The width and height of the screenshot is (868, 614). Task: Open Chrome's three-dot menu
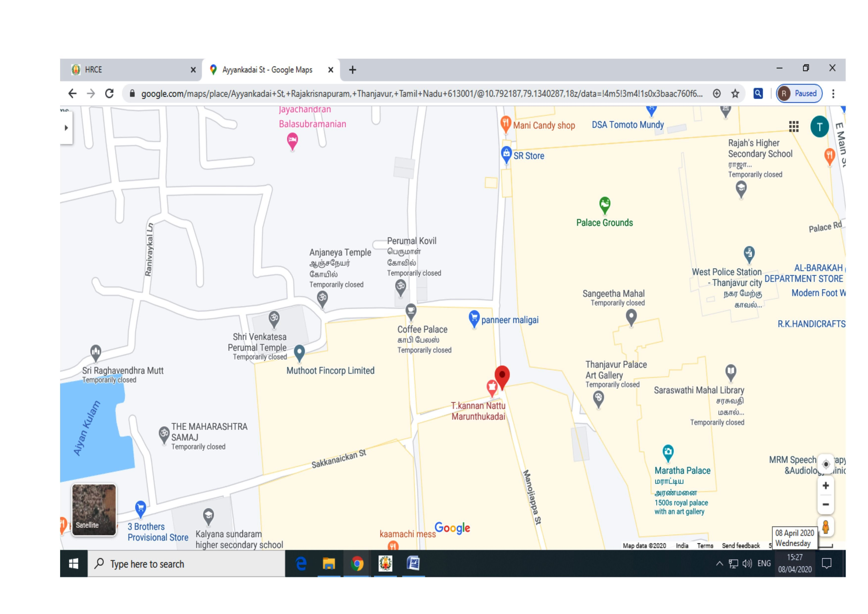833,93
